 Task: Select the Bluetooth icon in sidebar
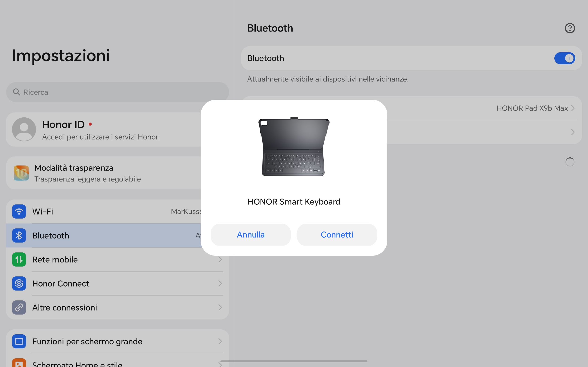click(19, 235)
